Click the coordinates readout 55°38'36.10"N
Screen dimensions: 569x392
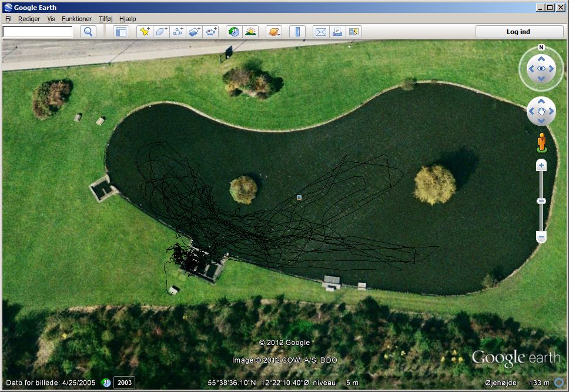pos(232,383)
